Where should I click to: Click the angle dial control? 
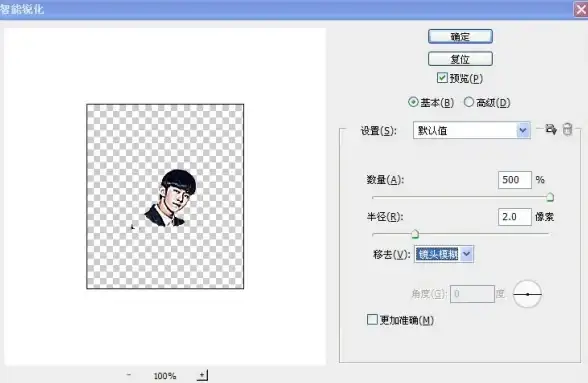[x=527, y=294]
